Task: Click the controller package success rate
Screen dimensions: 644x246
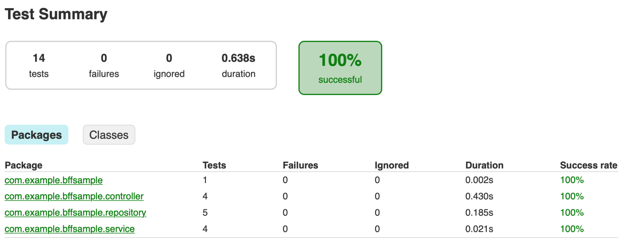Action: click(571, 196)
